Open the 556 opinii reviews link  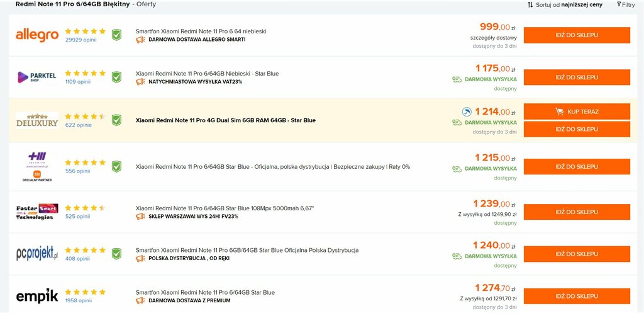pyautogui.click(x=77, y=171)
